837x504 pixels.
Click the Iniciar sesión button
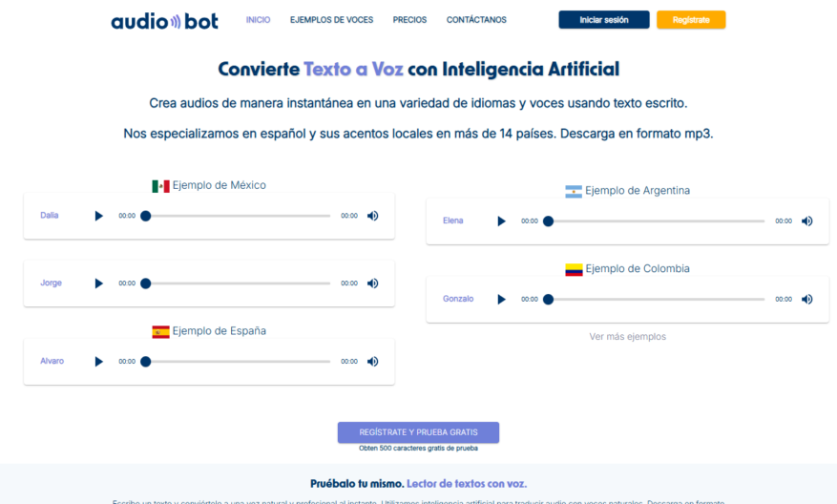pyautogui.click(x=604, y=20)
